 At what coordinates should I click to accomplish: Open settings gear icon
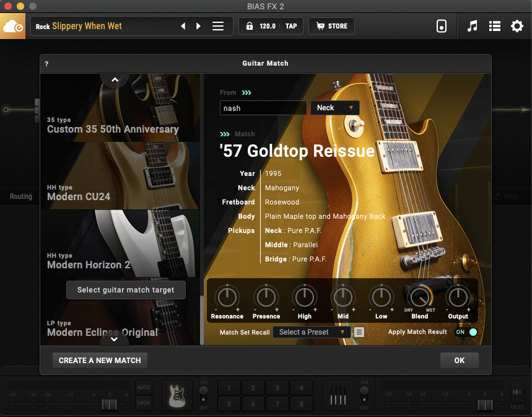click(x=517, y=26)
